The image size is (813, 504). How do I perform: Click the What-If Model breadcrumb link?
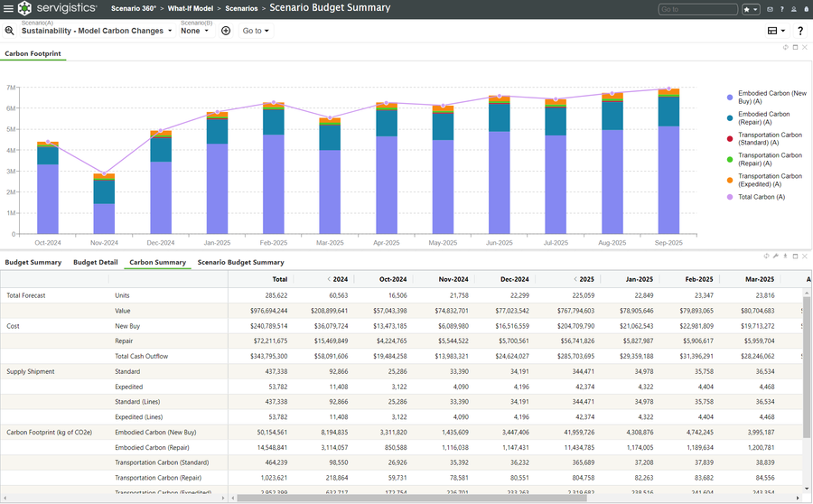[x=191, y=8]
